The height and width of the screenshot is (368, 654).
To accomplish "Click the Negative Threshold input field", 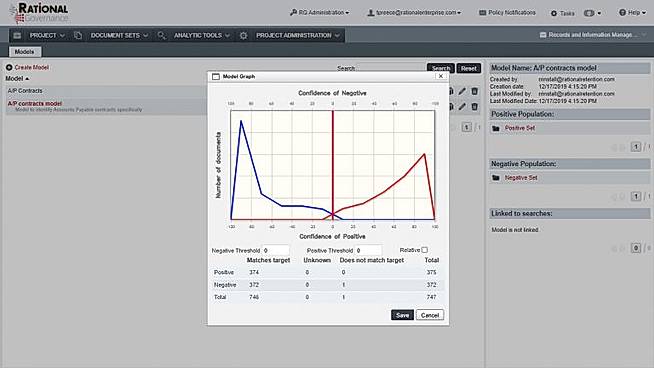I will 276,250.
